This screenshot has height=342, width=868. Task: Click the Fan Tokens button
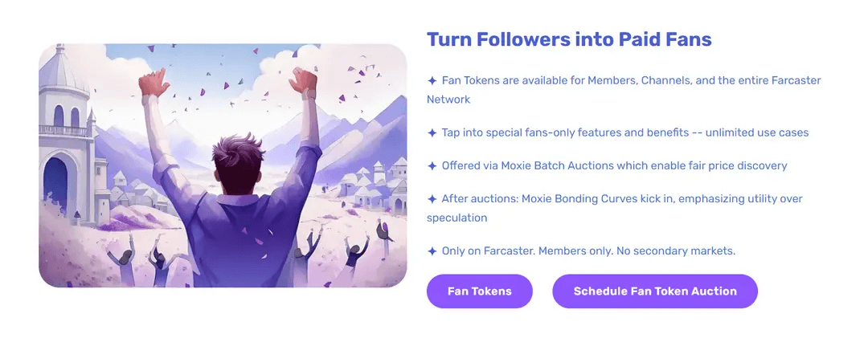point(479,291)
